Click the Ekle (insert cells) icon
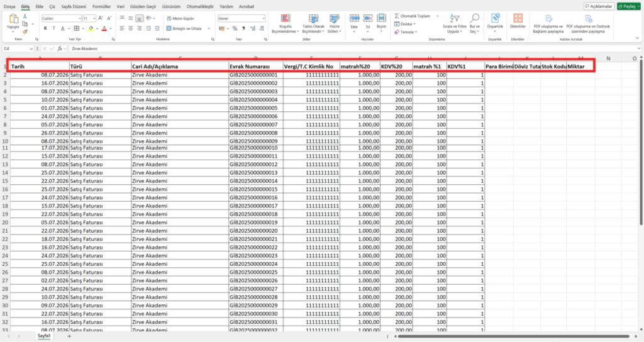 pos(354,18)
